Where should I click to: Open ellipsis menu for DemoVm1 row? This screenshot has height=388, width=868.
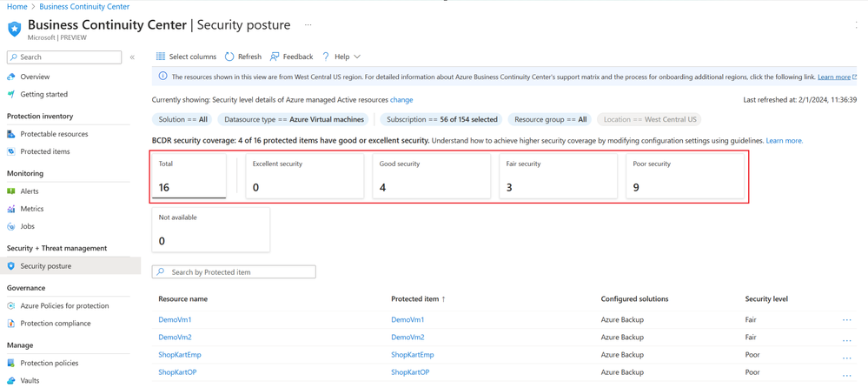point(846,320)
